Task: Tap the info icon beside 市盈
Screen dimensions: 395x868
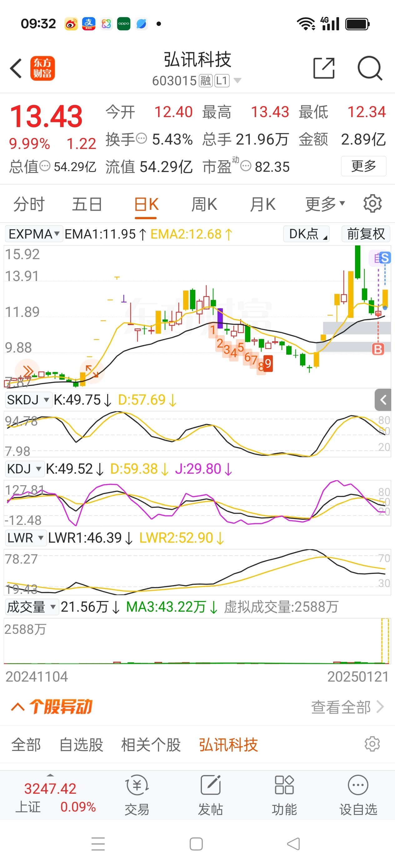Action: pyautogui.click(x=246, y=166)
